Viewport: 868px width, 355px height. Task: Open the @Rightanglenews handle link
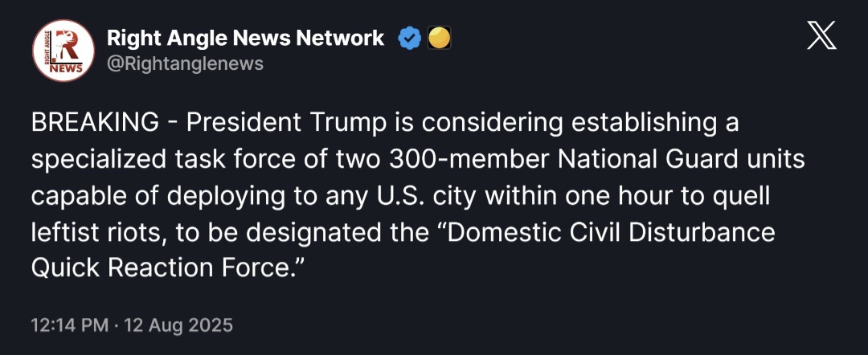pos(185,63)
